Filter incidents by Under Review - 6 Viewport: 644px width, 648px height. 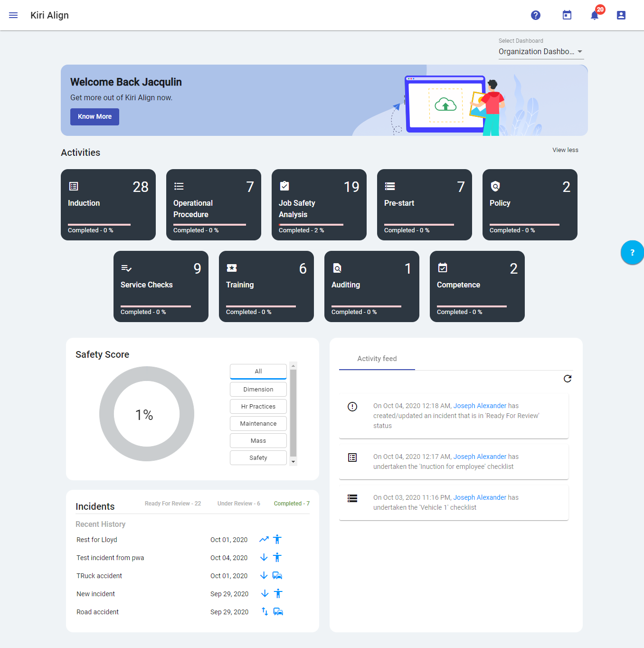tap(239, 504)
